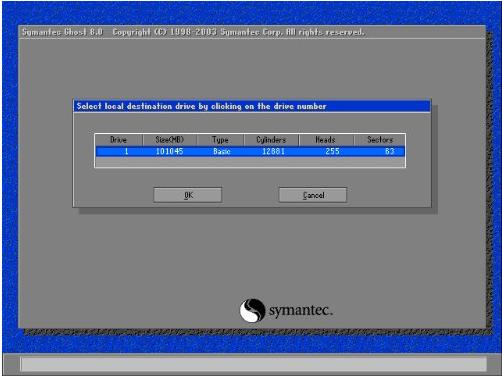
Task: Click the Heads column header
Action: (326, 140)
